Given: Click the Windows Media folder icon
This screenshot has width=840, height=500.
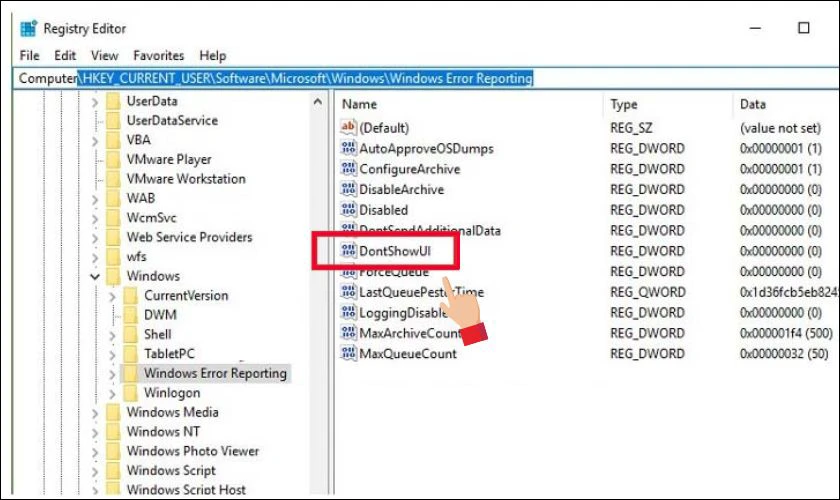Looking at the screenshot, I should click(x=113, y=412).
